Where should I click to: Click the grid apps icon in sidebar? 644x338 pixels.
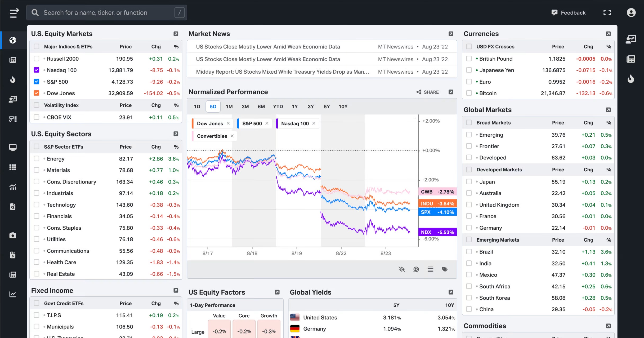tap(13, 167)
